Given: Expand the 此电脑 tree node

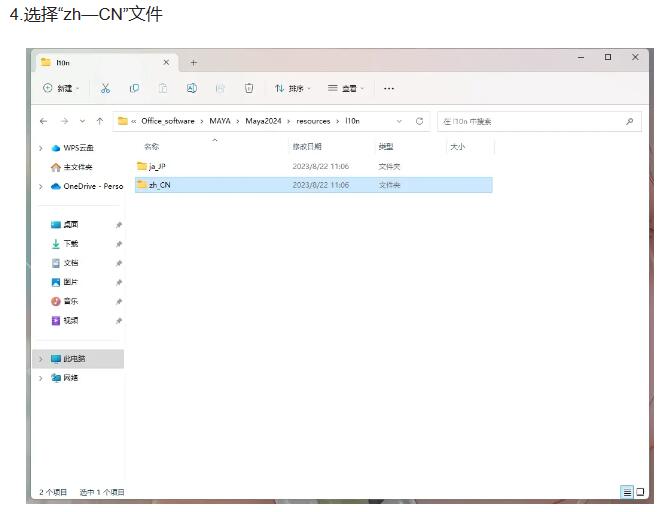Looking at the screenshot, I should pyautogui.click(x=41, y=358).
